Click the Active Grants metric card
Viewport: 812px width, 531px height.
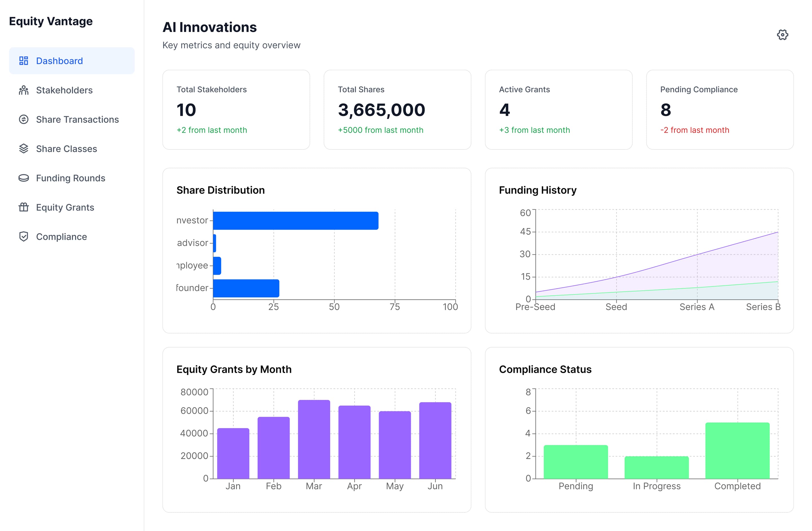click(559, 109)
